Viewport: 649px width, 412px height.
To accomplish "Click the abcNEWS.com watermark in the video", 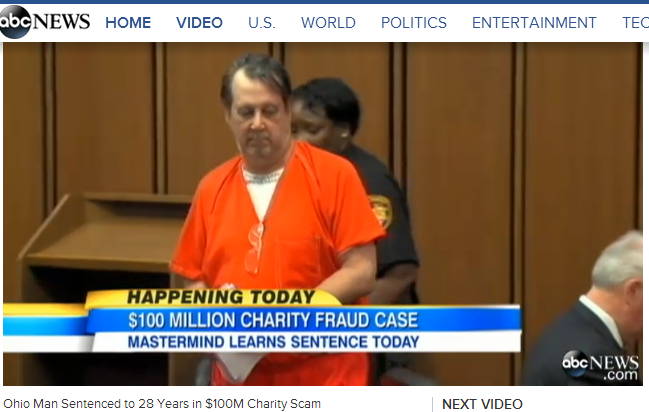I will (x=600, y=366).
